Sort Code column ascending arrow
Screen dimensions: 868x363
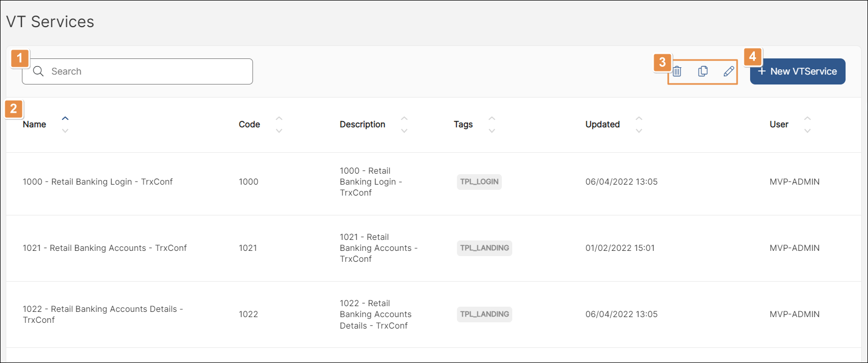[279, 118]
